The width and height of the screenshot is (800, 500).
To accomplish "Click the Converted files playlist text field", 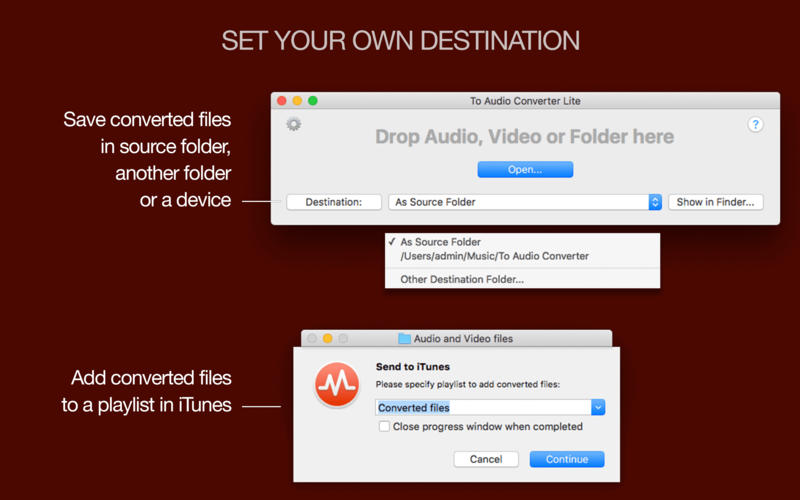I will pyautogui.click(x=483, y=407).
